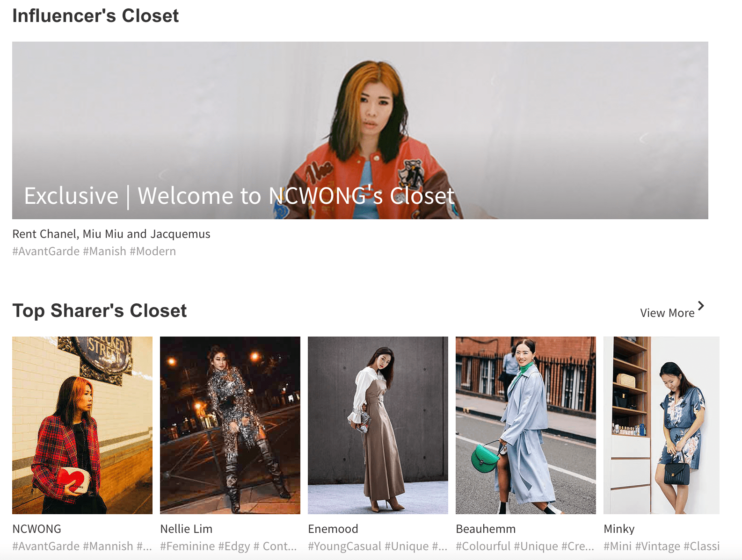Go to the Beauhemm name link
Image resolution: width=742 pixels, height=560 pixels.
[486, 529]
